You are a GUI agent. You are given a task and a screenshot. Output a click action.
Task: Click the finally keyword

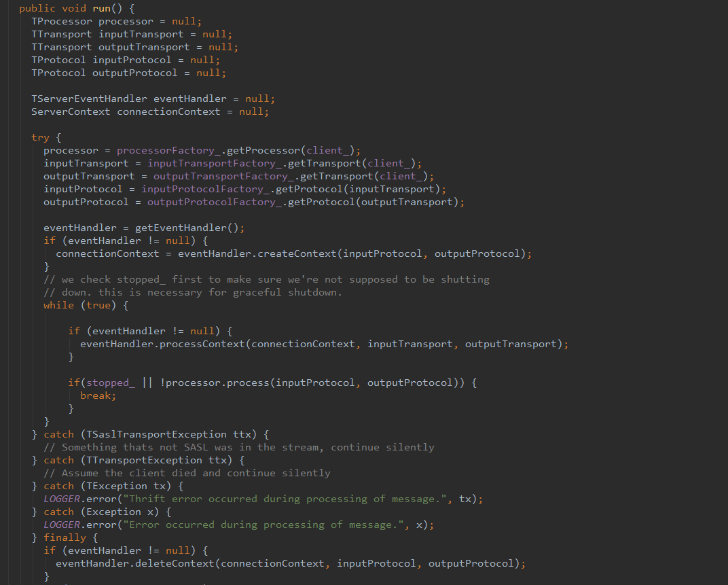pos(65,537)
